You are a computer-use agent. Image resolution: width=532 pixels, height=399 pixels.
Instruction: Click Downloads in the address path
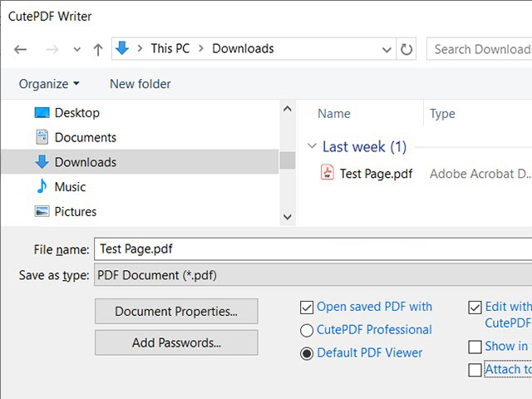243,48
